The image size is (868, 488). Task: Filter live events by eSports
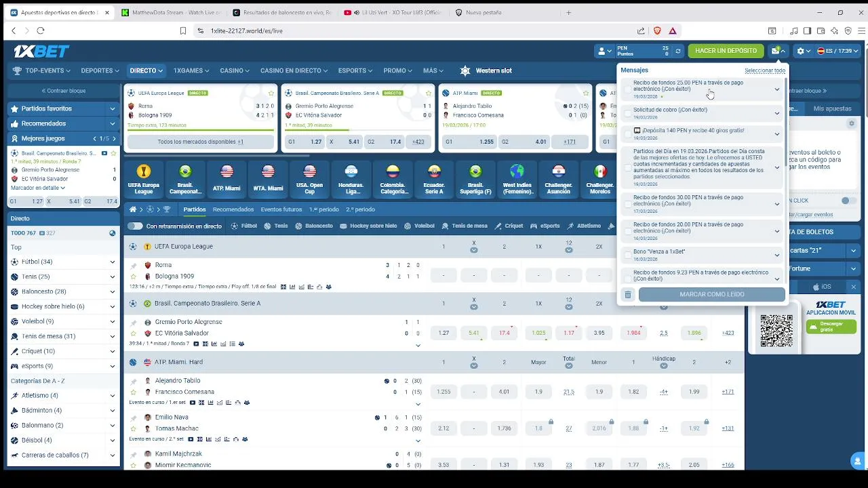click(x=545, y=226)
